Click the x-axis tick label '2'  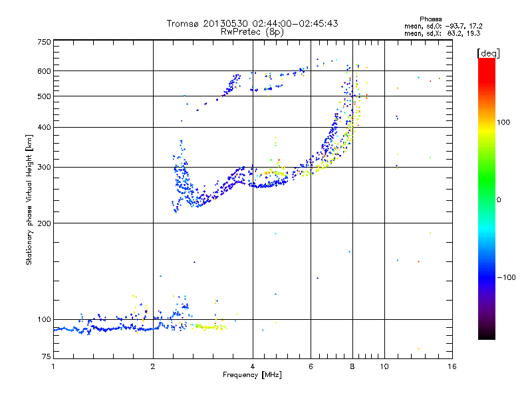coord(153,366)
